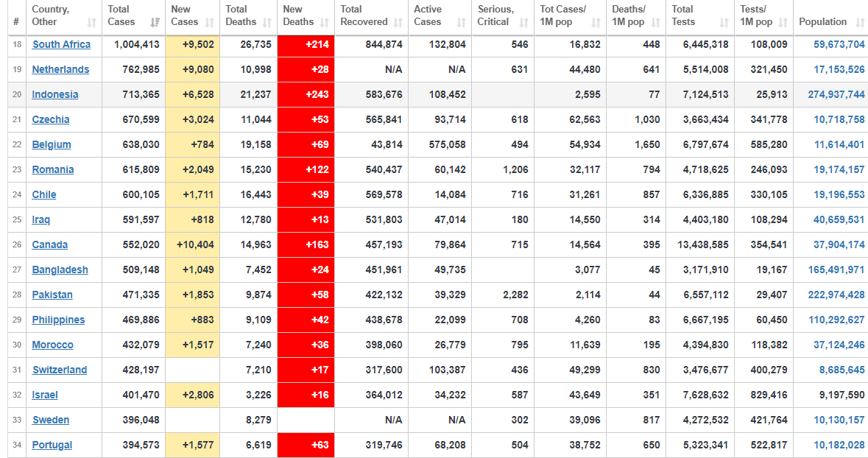Select the # rank column header

click(x=16, y=18)
